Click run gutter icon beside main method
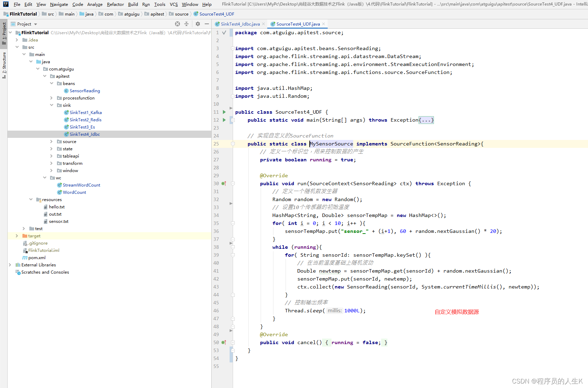The height and width of the screenshot is (388, 588). 224,120
